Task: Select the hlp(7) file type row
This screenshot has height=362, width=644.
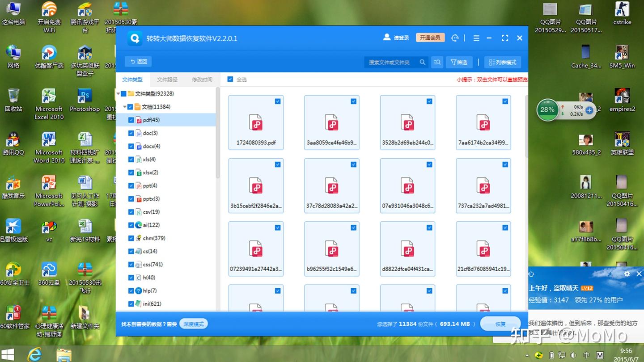Action: pyautogui.click(x=166, y=290)
